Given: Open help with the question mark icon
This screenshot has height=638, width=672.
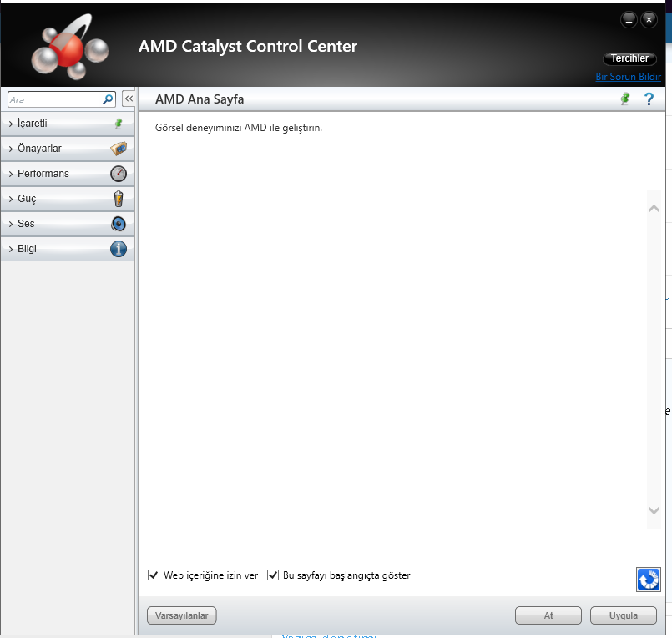Looking at the screenshot, I should click(x=649, y=99).
